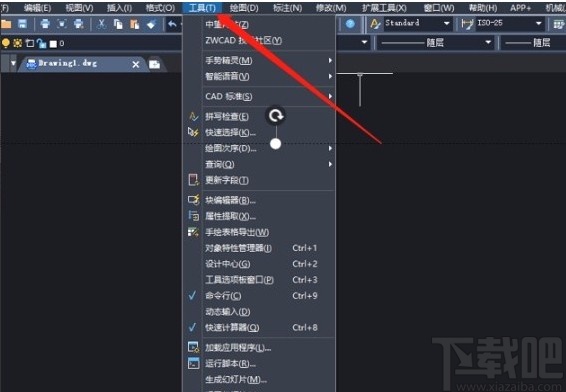Click the Open folder toolbar icon
This screenshot has height=392, width=566.
[x=6, y=24]
